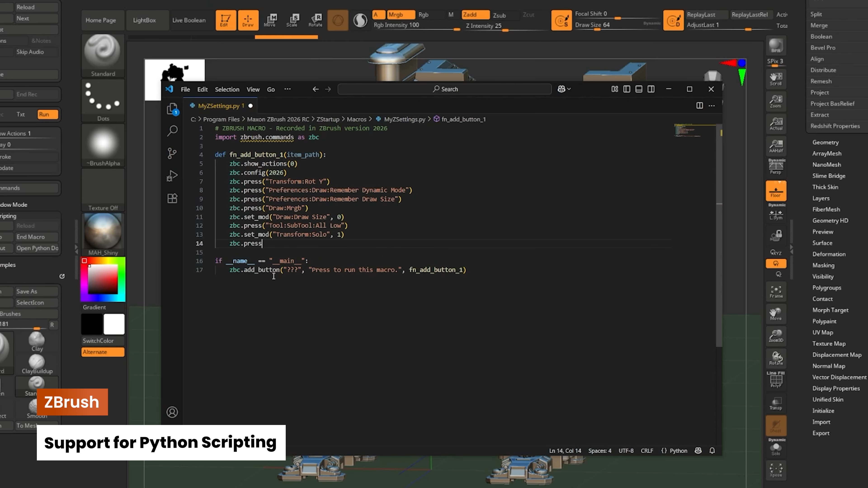Image resolution: width=868 pixels, height=488 pixels.
Task: Open the Selection menu
Action: 227,89
